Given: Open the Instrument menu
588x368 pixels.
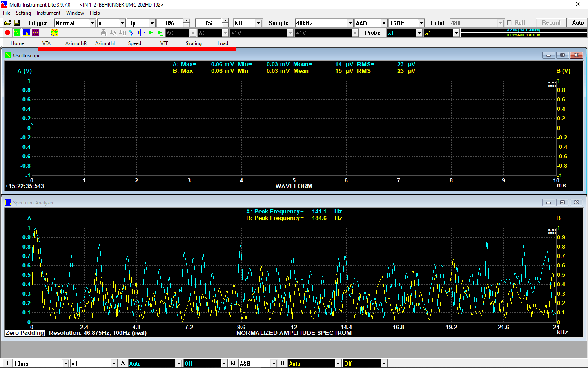Looking at the screenshot, I should [49, 13].
